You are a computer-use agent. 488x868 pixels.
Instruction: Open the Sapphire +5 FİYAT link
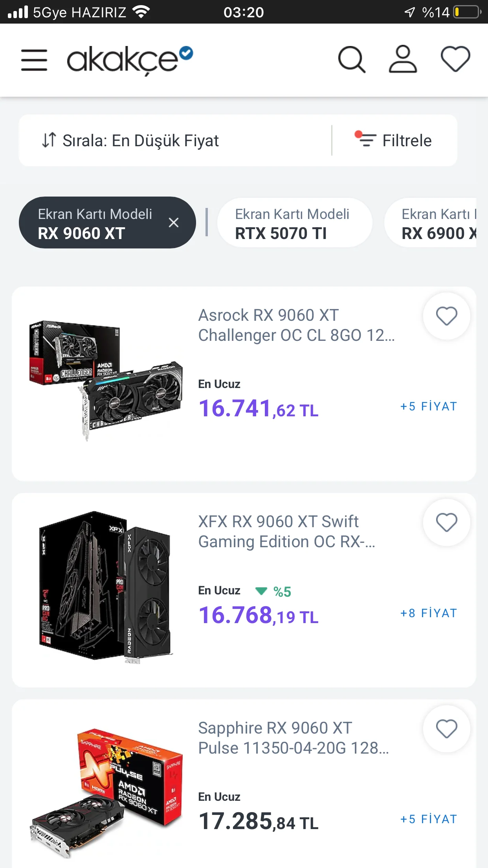428,819
